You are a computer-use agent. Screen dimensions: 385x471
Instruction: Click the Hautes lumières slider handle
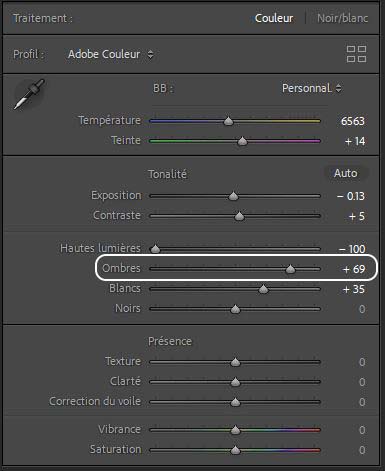pos(155,249)
